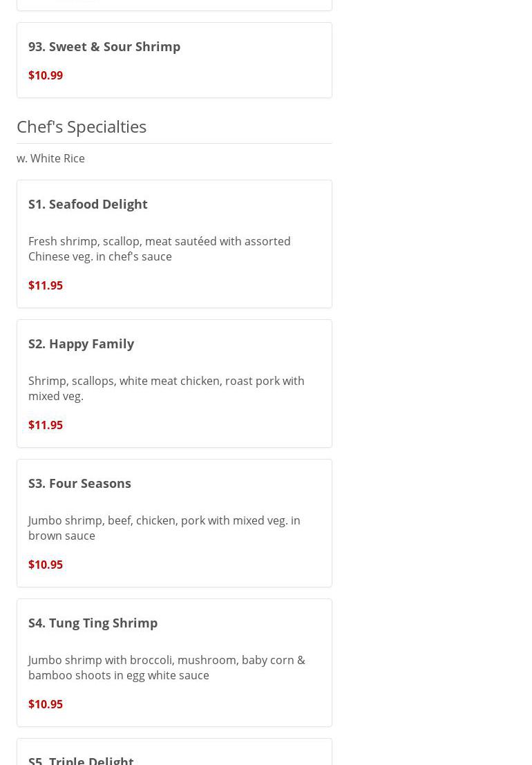Click the $10.95 price under Tung Ting Shrimp
Image resolution: width=532 pixels, height=765 pixels.
coord(46,704)
